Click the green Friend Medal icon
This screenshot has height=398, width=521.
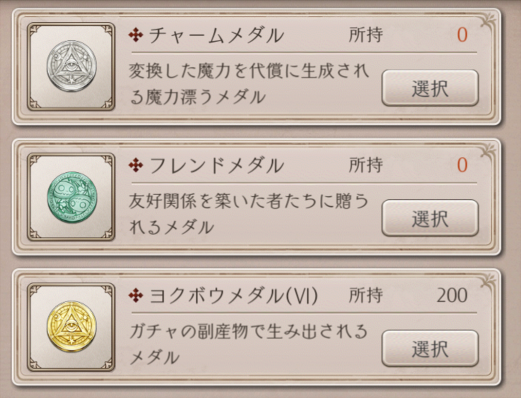pyautogui.click(x=71, y=197)
